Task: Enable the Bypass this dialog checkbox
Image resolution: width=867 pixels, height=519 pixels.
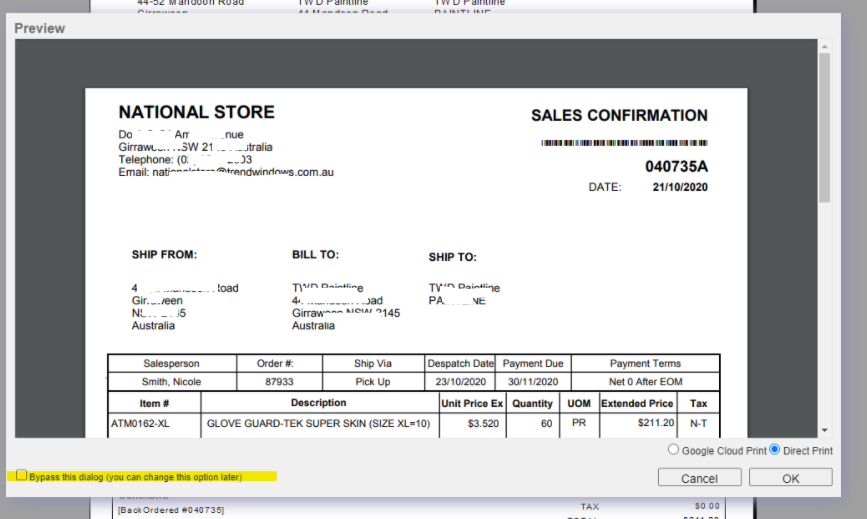Action: click(22, 475)
